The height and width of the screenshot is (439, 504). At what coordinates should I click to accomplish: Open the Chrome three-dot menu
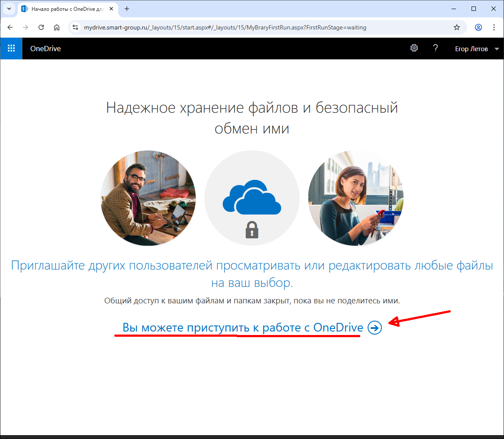[x=494, y=27]
